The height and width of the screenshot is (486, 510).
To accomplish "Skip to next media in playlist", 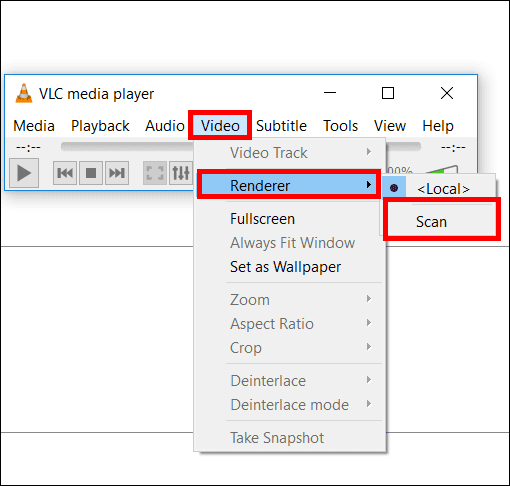I will coord(117,173).
